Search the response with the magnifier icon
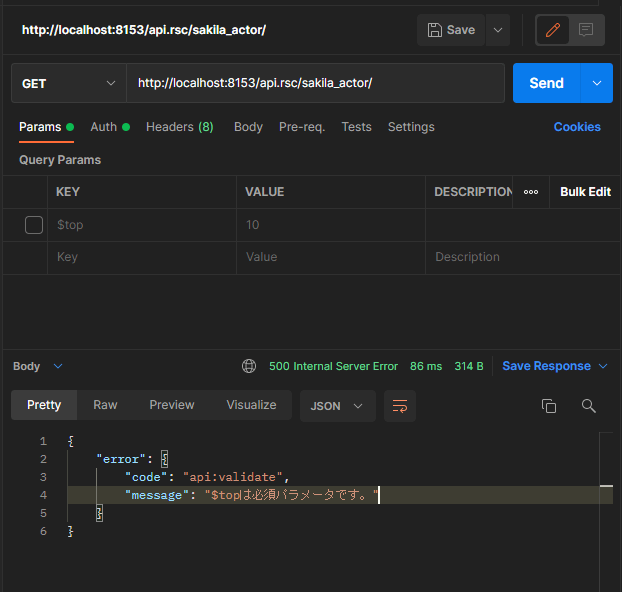Screen dimensions: 622x592 click(589, 405)
